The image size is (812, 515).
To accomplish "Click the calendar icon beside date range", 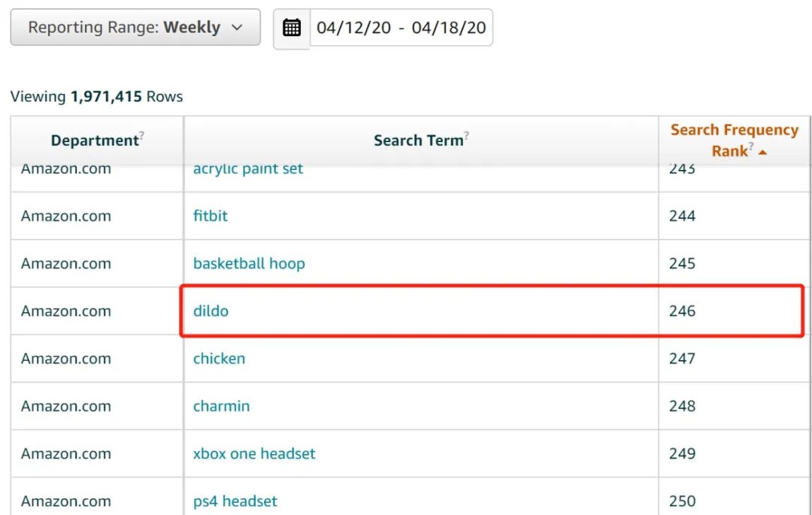I will click(x=292, y=28).
